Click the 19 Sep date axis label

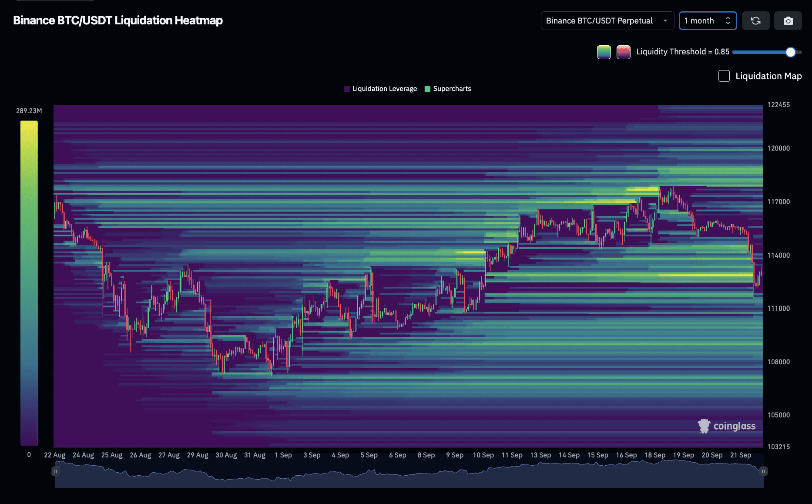pyautogui.click(x=684, y=455)
